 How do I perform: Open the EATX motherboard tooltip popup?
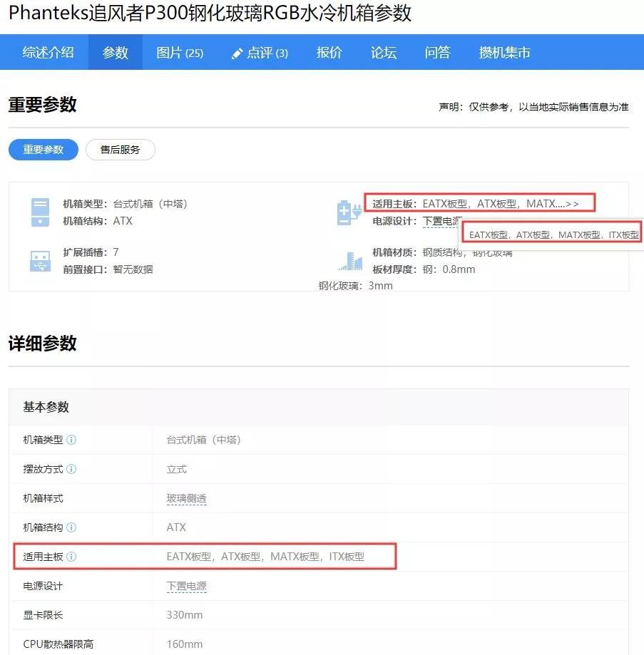(x=553, y=233)
